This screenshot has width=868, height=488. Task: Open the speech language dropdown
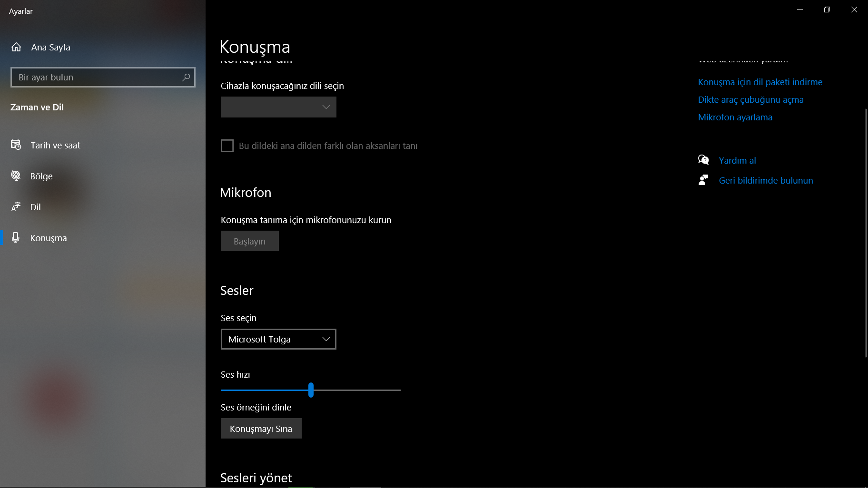pos(278,107)
